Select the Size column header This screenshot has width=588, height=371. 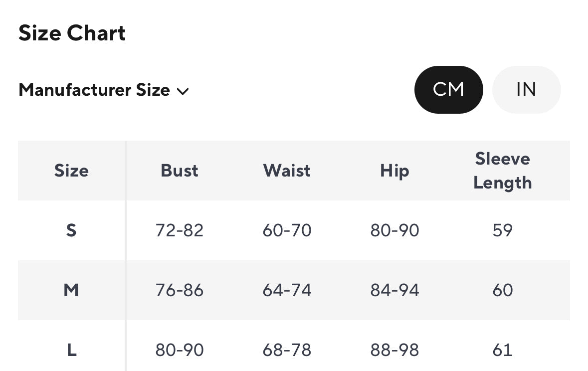pos(71,171)
